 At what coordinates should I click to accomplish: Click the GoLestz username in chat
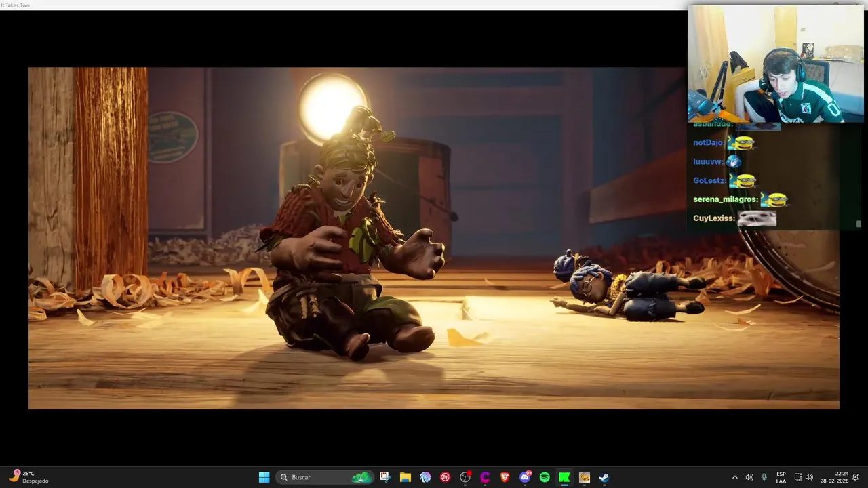point(709,181)
